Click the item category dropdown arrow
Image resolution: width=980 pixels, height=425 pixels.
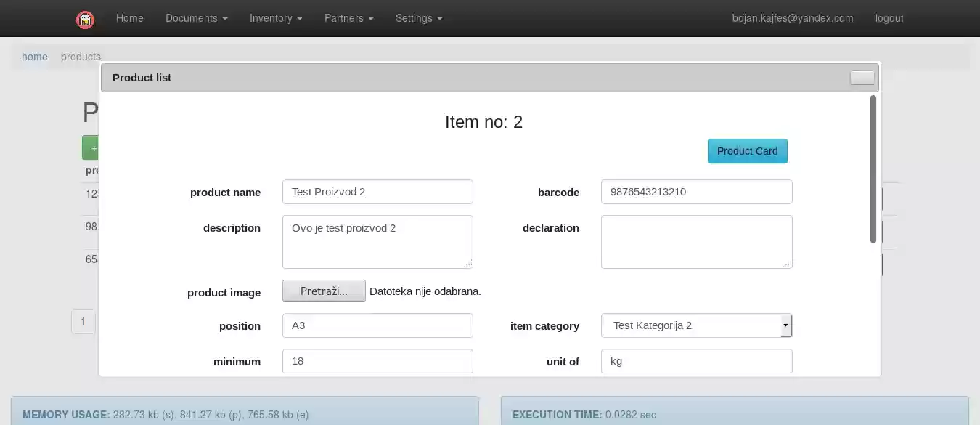point(785,325)
